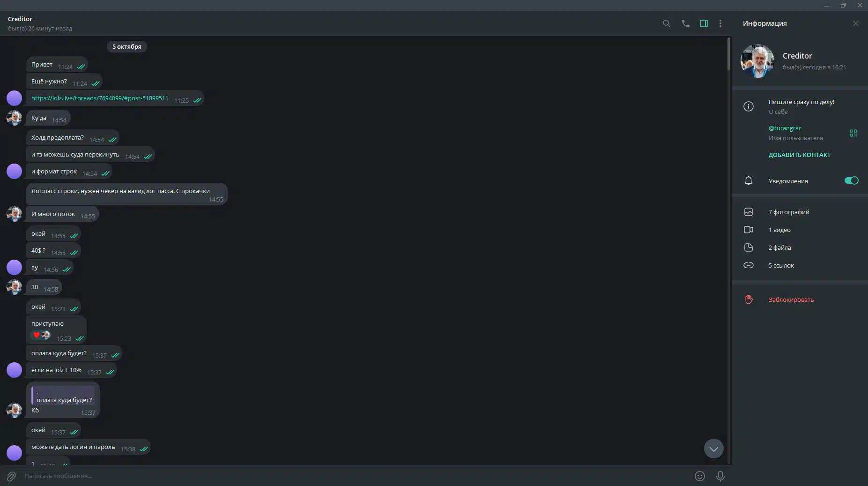This screenshot has width=868, height=486.
Task: Open search in chat
Action: coord(666,23)
